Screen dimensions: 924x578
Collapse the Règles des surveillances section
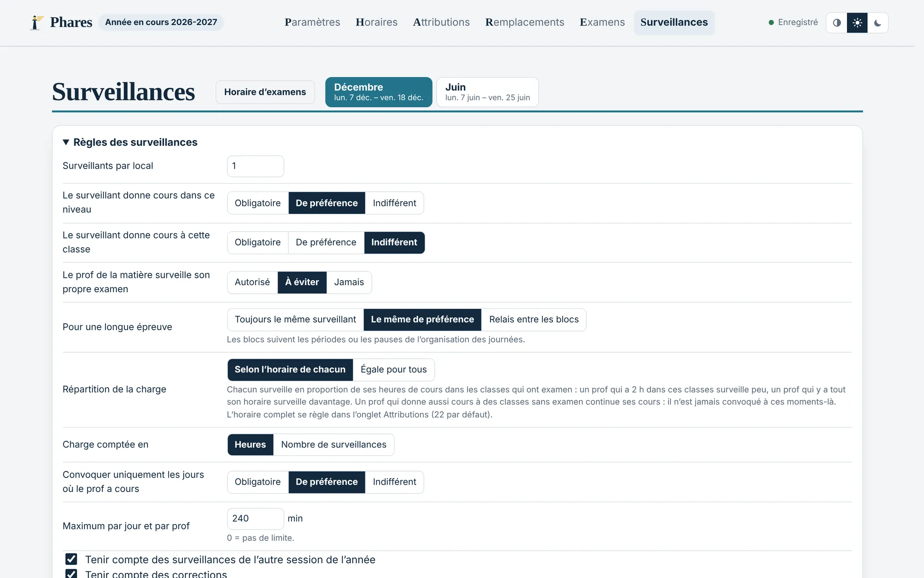[130, 142]
